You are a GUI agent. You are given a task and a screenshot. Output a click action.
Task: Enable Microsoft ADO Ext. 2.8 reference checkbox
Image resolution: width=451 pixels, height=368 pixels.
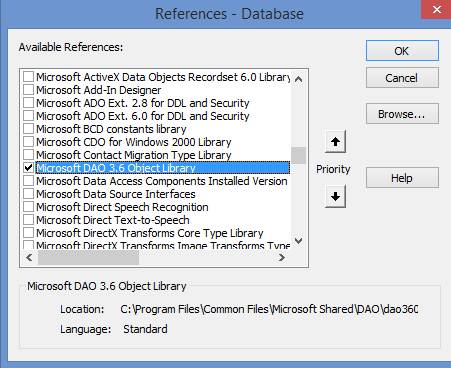point(29,103)
